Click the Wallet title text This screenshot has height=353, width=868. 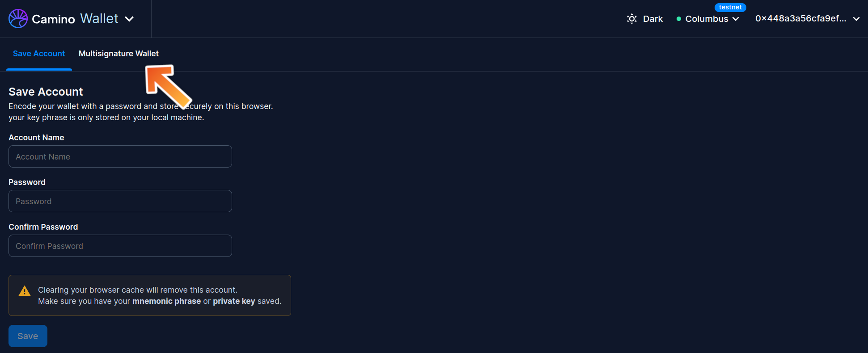99,19
